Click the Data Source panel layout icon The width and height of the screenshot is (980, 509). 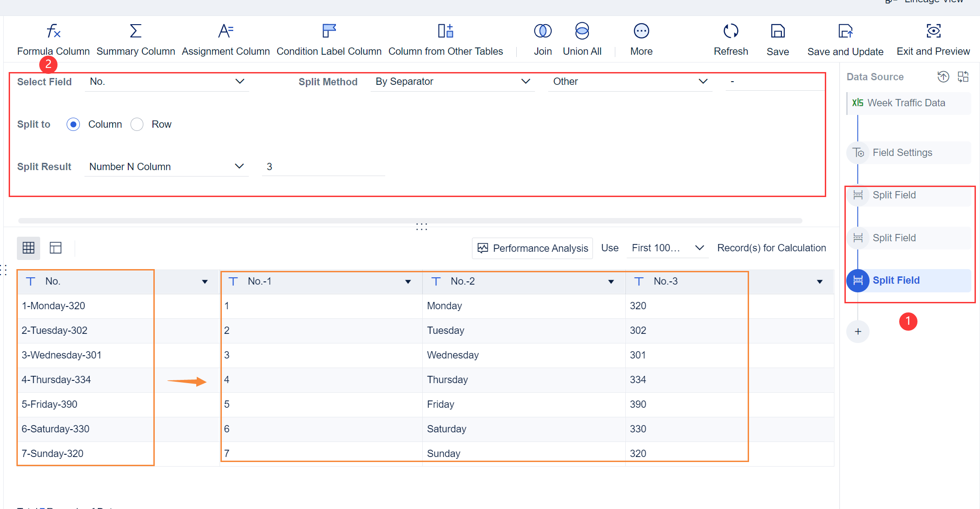tap(963, 77)
